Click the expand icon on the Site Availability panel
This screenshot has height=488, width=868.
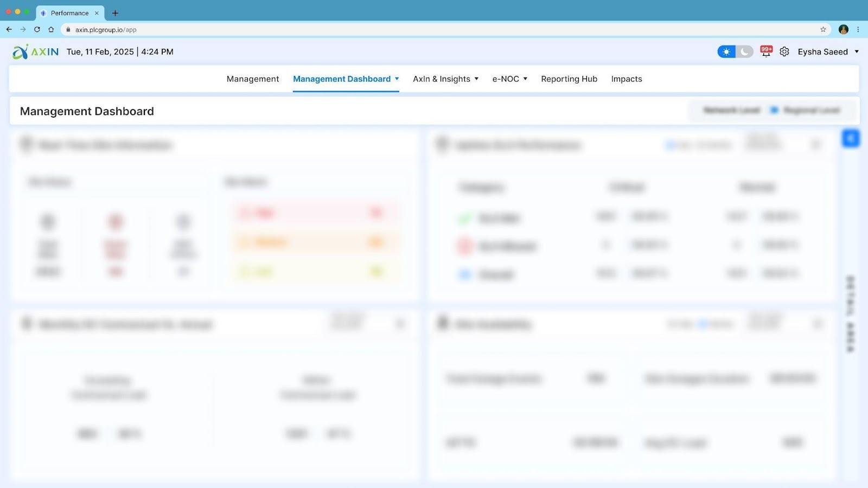(818, 324)
